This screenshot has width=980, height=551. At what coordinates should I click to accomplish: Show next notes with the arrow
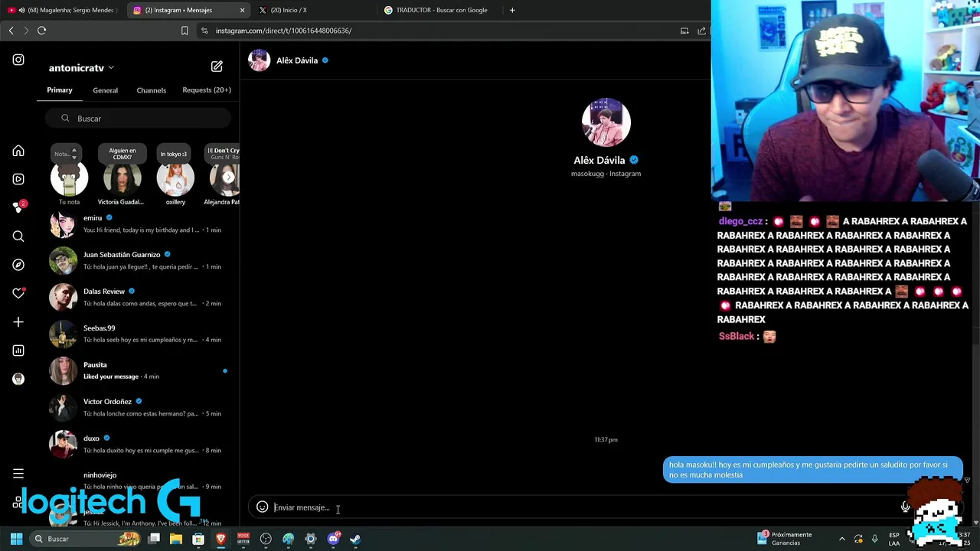click(x=228, y=178)
